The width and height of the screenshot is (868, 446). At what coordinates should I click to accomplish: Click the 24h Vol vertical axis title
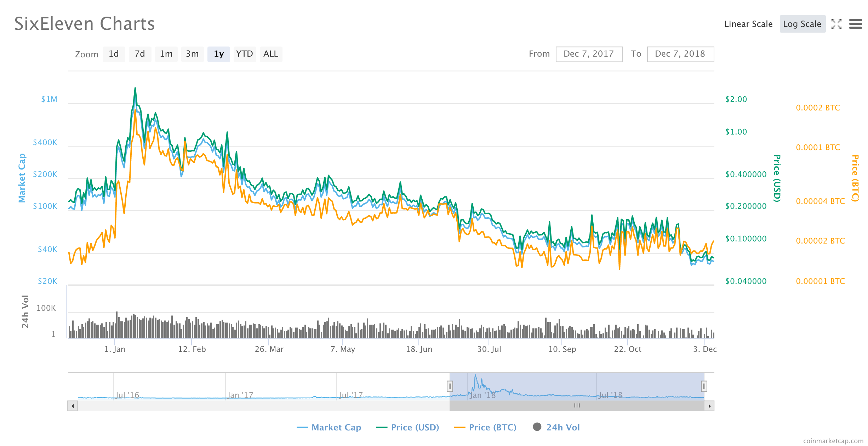25,311
